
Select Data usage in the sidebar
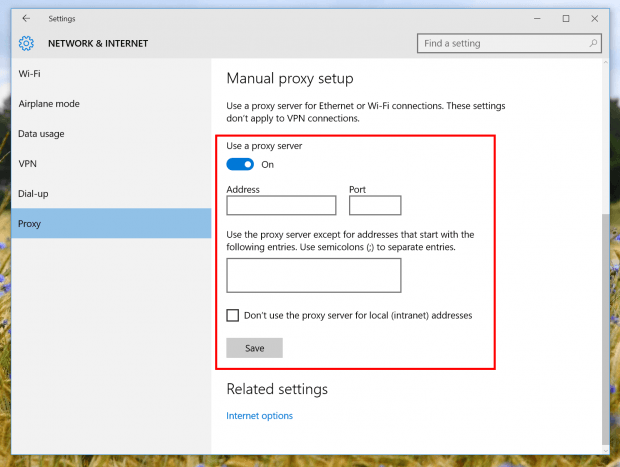111,134
